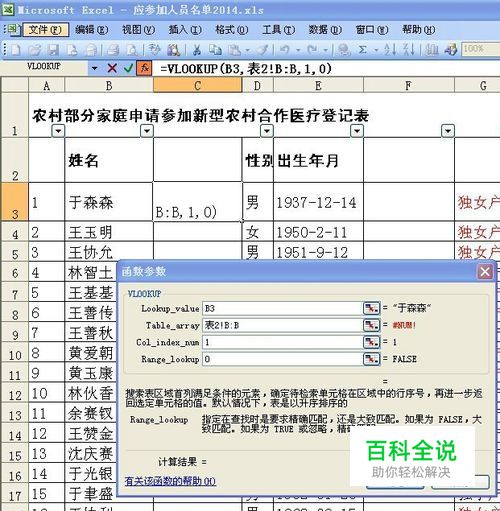Viewport: 500px width, 511px height.
Task: Click the formula bar VLOOKUP text
Action: 246,69
